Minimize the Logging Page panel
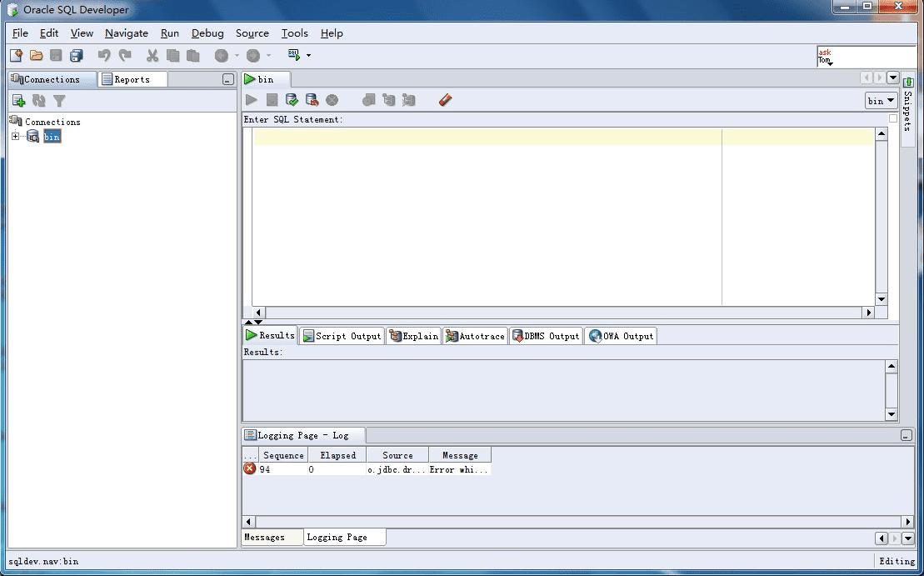This screenshot has height=576, width=924. click(907, 436)
